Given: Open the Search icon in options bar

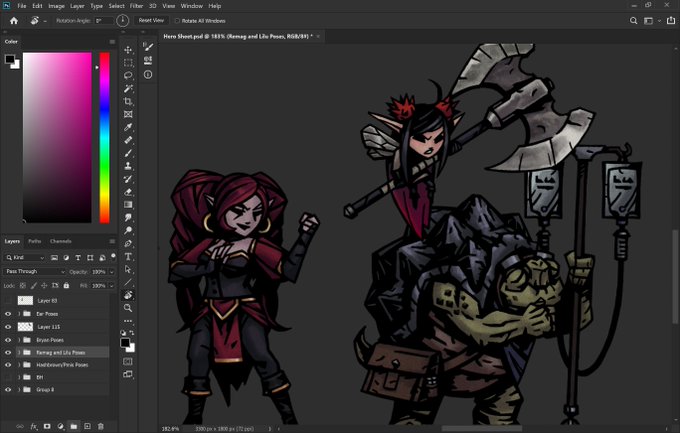Looking at the screenshot, I should (634, 20).
